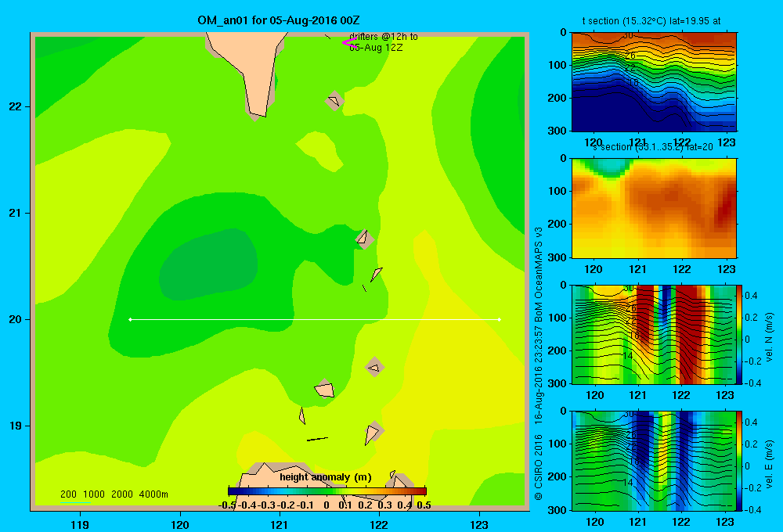Screen dimensions: 783x532
Task: Click the '2000' depth contour legend entry
Action: [x=122, y=494]
